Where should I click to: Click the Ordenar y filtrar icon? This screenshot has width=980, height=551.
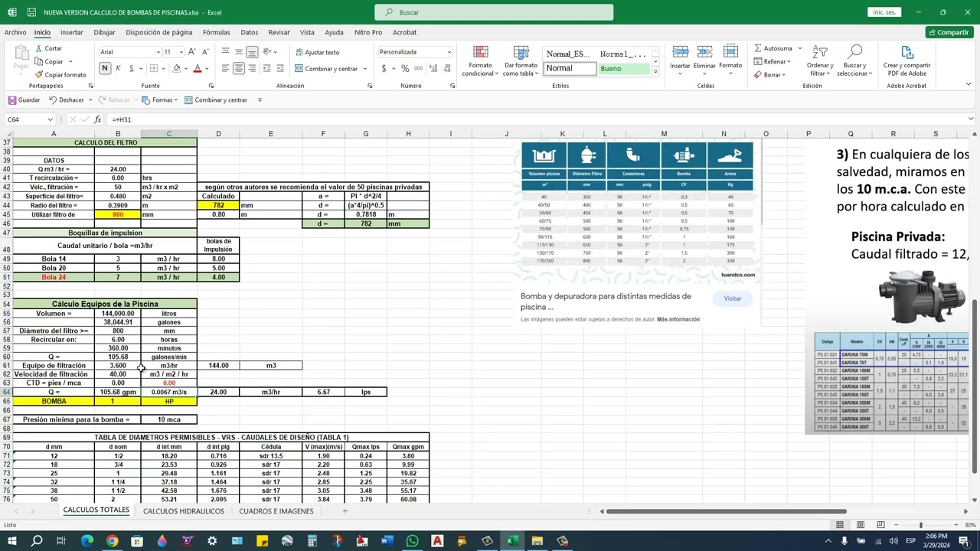(x=820, y=52)
